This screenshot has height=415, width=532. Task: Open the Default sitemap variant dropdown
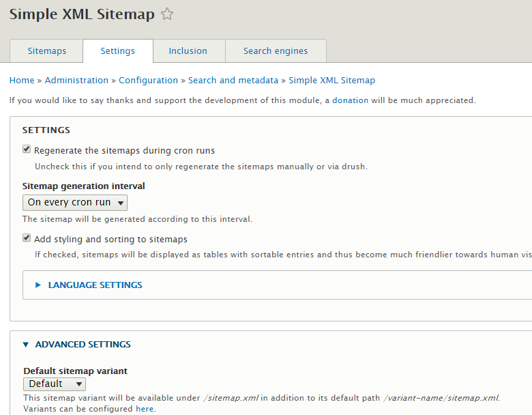pos(55,384)
